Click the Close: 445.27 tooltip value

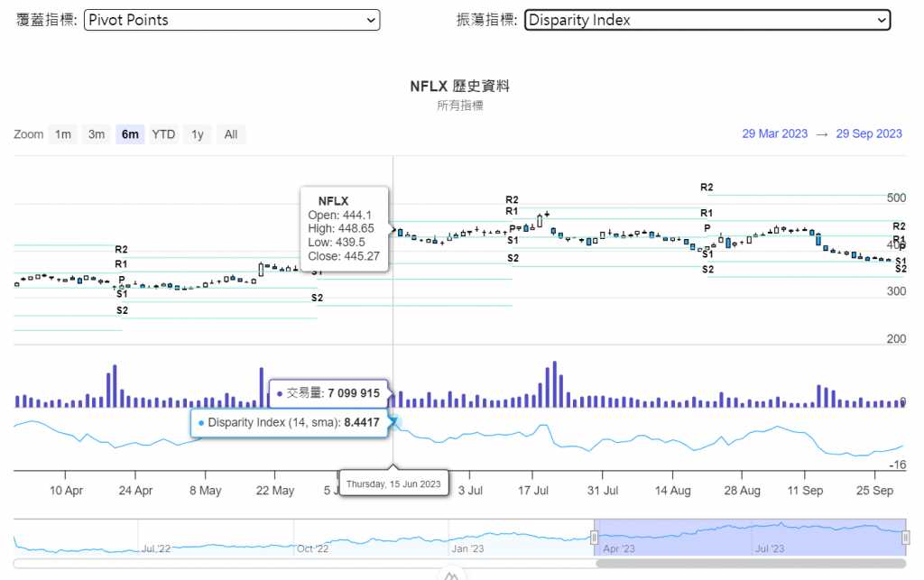click(x=344, y=256)
